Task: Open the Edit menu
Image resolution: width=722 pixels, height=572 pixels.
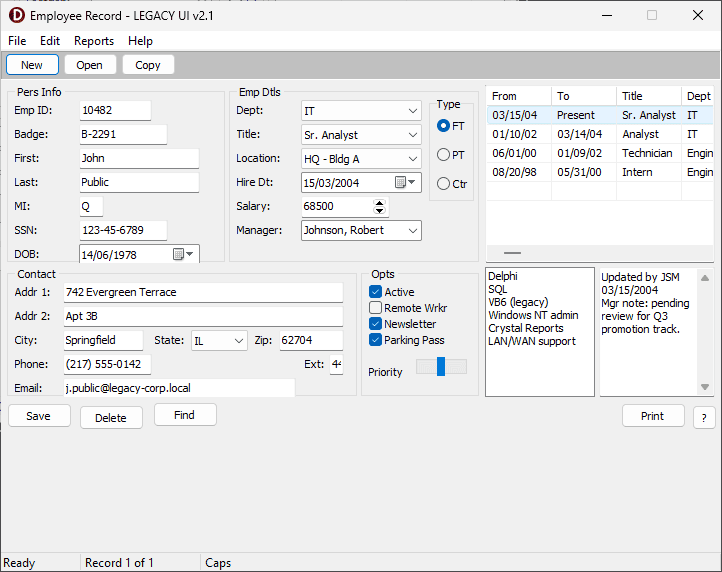Action: coord(50,41)
